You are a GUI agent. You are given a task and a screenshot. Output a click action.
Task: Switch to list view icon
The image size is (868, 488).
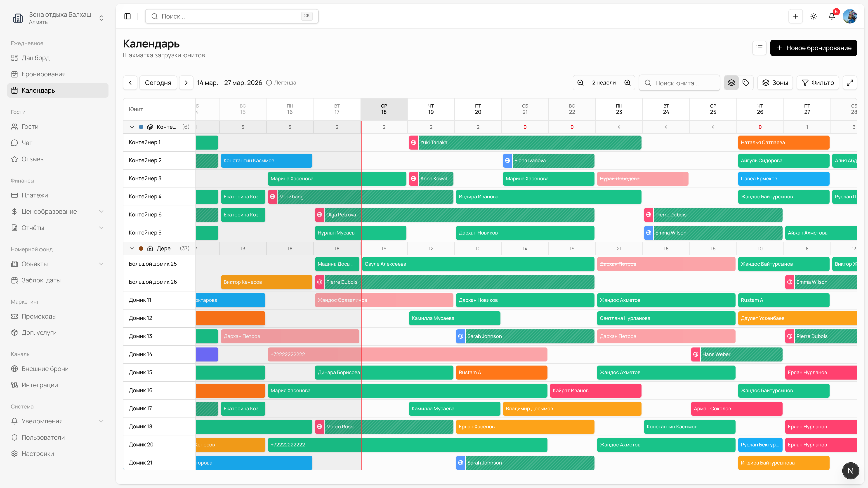[x=759, y=48]
